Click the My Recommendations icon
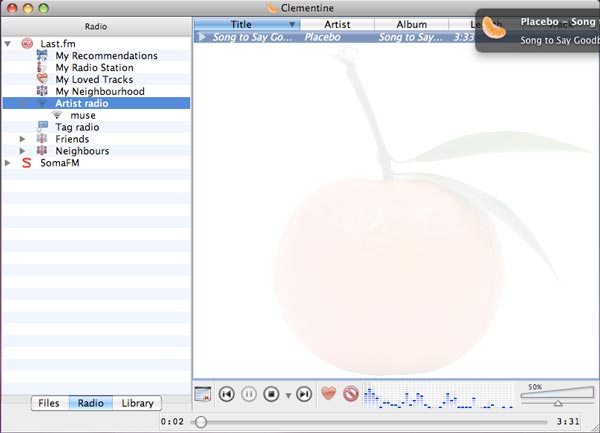 42,55
